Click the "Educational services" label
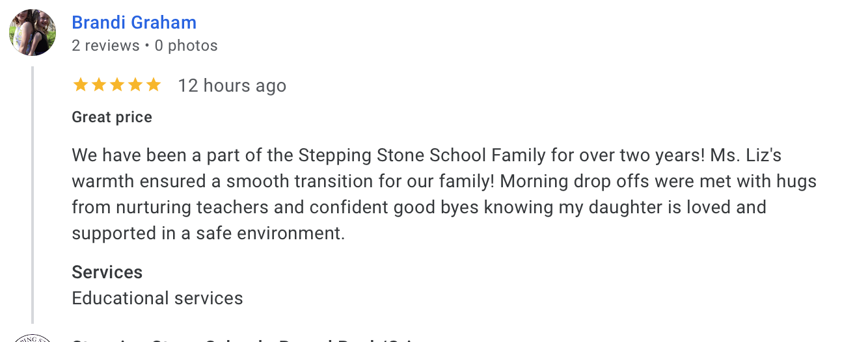 157,298
